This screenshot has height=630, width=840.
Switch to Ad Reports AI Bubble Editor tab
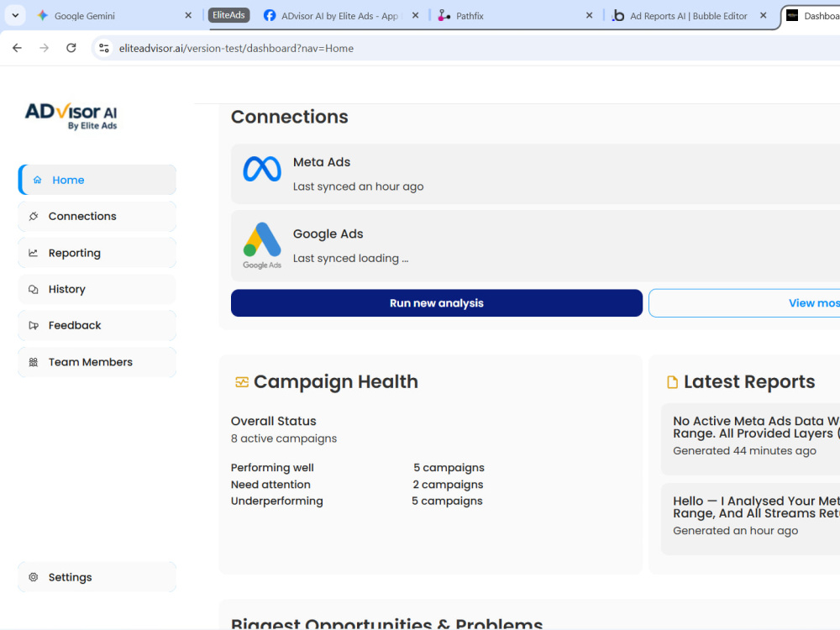tap(690, 15)
